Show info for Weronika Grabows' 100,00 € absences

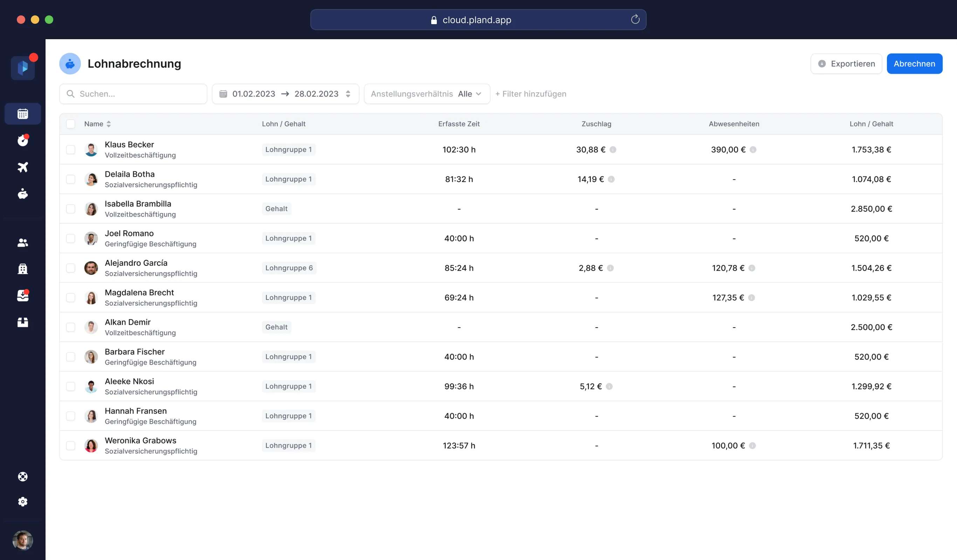coord(752,446)
